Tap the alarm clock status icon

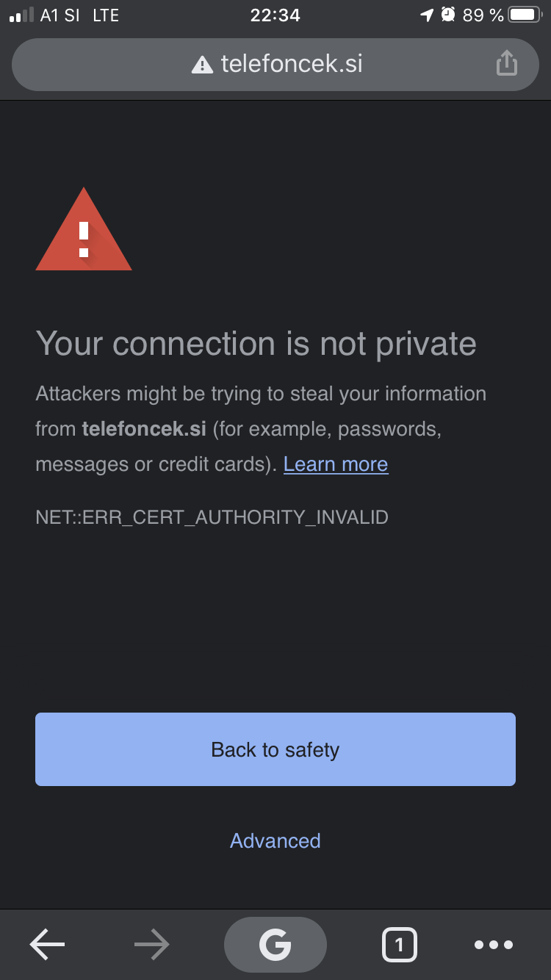[x=448, y=15]
